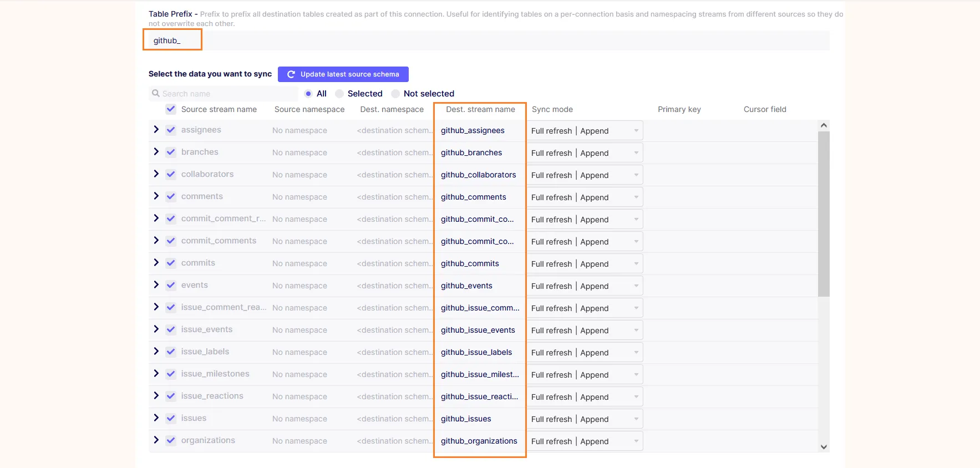980x468 pixels.
Task: Toggle the select-all streams header checkbox
Action: (x=171, y=109)
